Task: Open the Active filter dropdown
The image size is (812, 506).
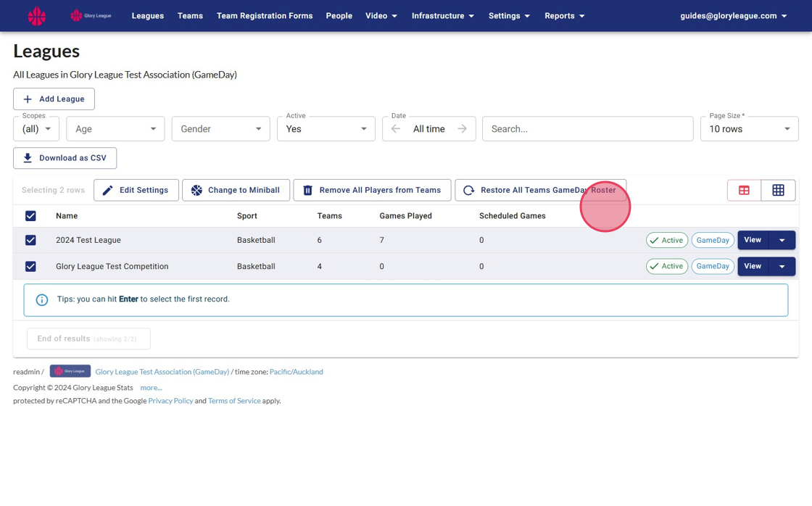Action: (x=326, y=129)
